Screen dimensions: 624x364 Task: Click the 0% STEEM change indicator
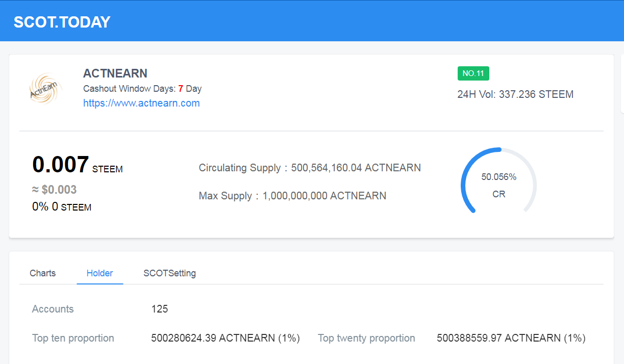(x=61, y=207)
